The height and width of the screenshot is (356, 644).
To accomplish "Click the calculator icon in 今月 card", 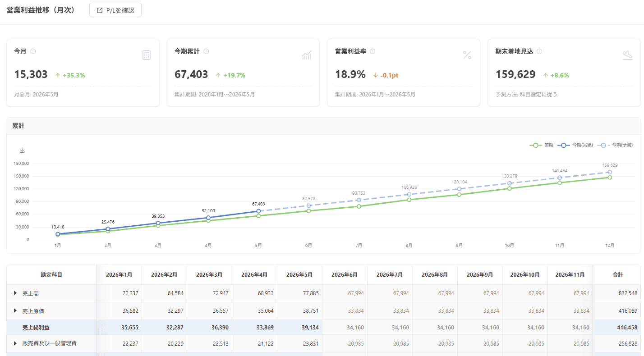I will (x=147, y=55).
